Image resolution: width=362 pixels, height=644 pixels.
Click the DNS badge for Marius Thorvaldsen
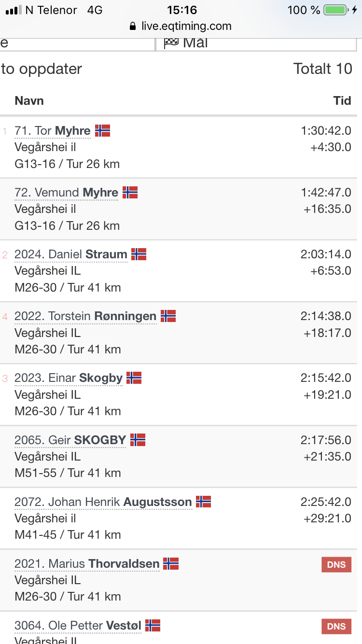(336, 564)
